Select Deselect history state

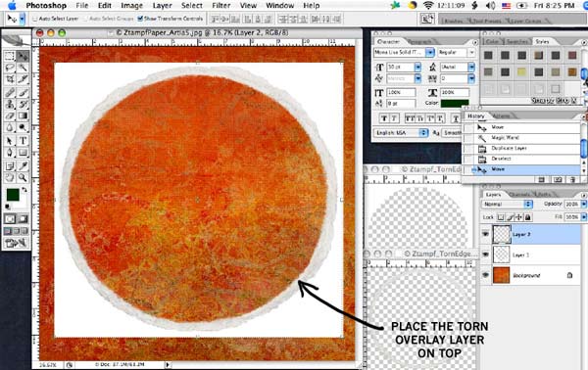click(521, 159)
